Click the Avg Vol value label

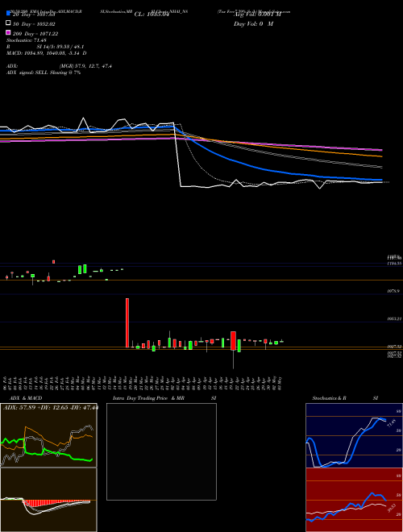pyautogui.click(x=258, y=15)
